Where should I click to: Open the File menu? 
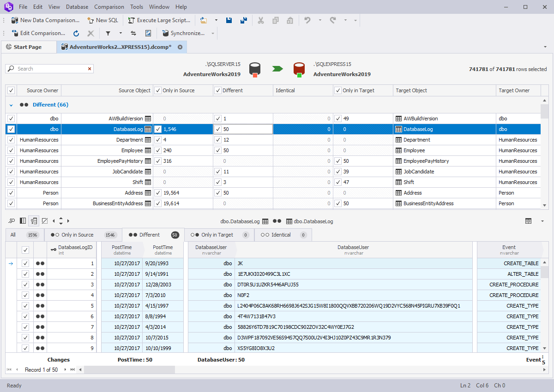(23, 7)
